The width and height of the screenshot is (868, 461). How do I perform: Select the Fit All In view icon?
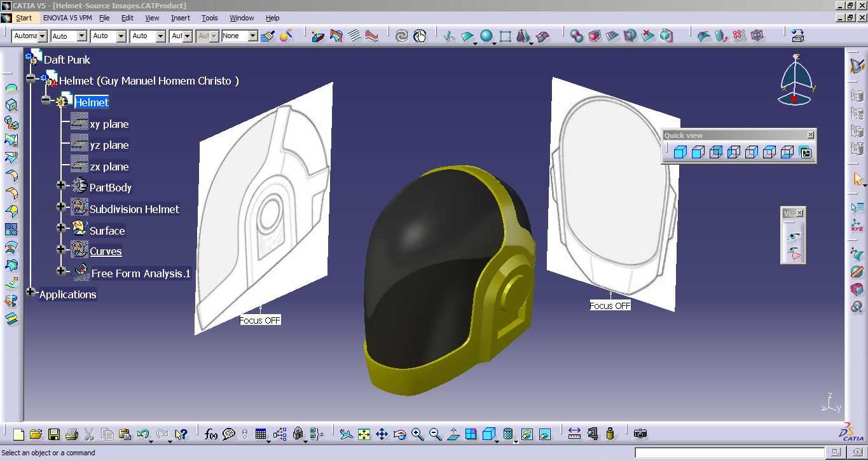coord(364,434)
